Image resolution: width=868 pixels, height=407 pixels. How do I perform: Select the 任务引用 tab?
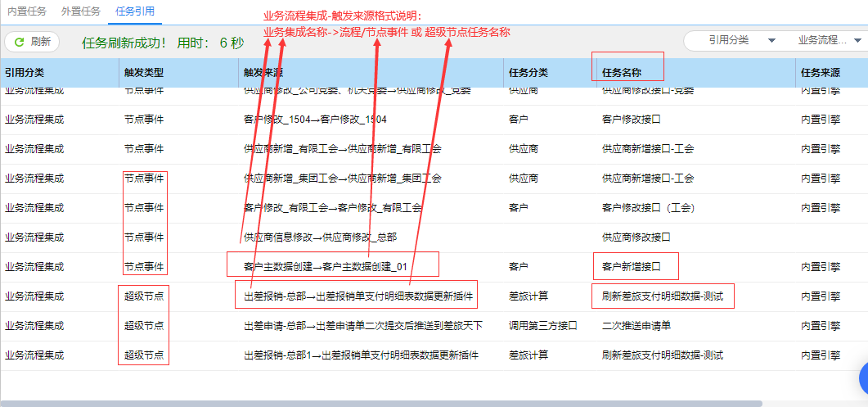pyautogui.click(x=135, y=11)
